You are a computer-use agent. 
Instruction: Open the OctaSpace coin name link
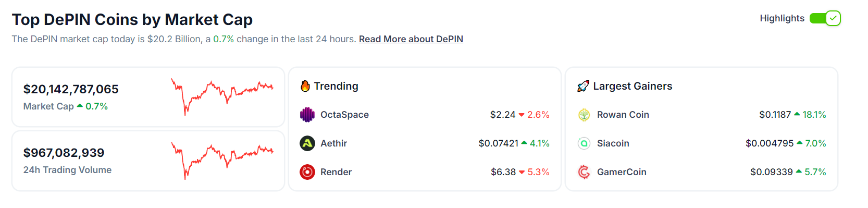(344, 115)
